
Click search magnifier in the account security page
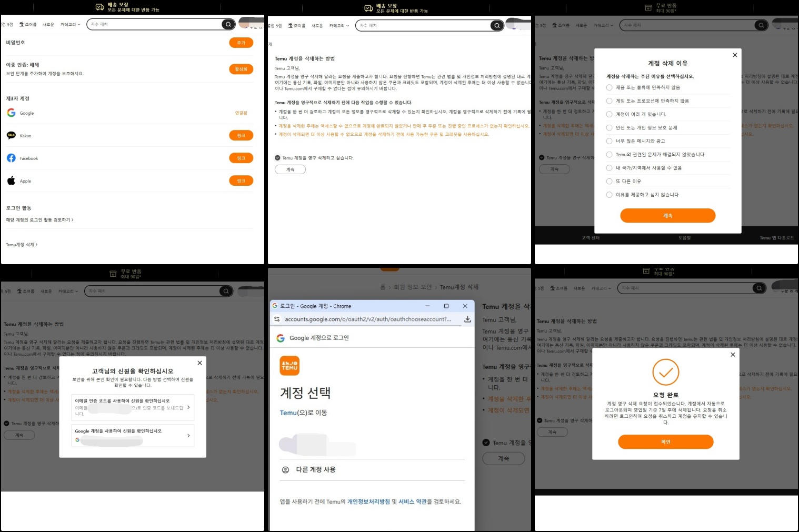coord(228,24)
